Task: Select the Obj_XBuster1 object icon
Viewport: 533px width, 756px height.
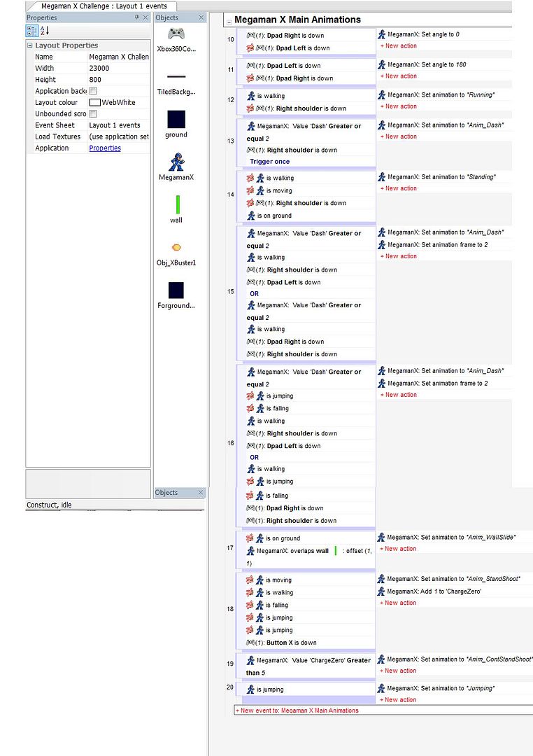Action: click(x=176, y=247)
